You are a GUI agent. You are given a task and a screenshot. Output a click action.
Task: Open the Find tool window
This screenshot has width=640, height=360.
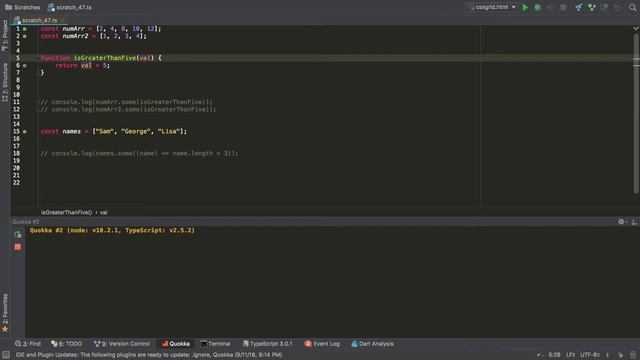pos(28,344)
